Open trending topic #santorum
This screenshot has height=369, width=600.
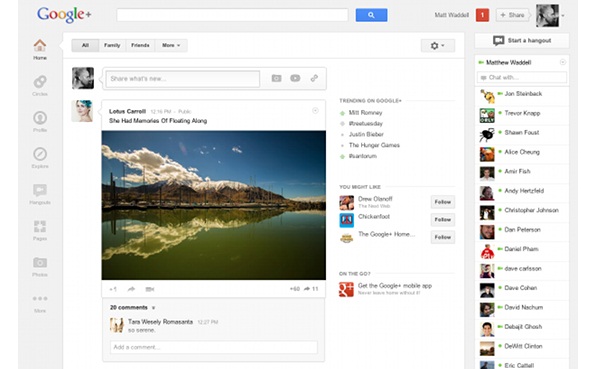tap(363, 156)
